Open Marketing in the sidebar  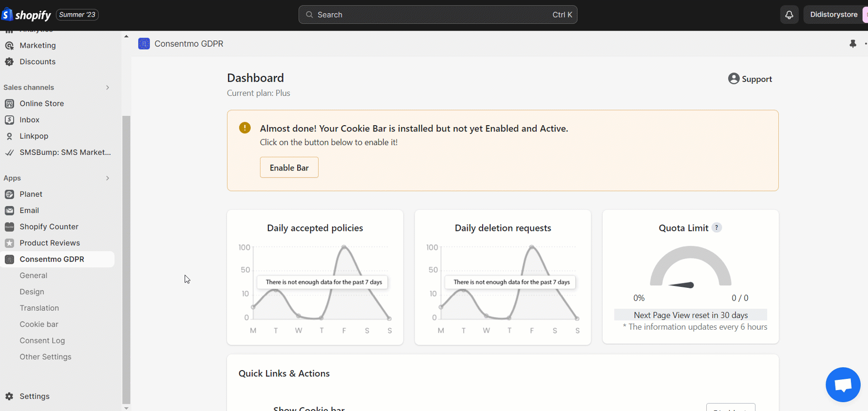tap(38, 45)
